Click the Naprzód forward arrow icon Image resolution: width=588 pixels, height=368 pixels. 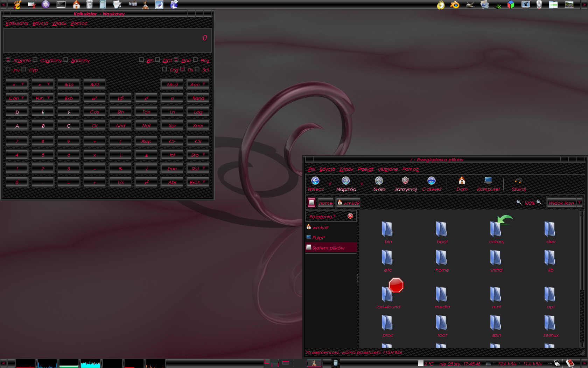[x=346, y=180]
